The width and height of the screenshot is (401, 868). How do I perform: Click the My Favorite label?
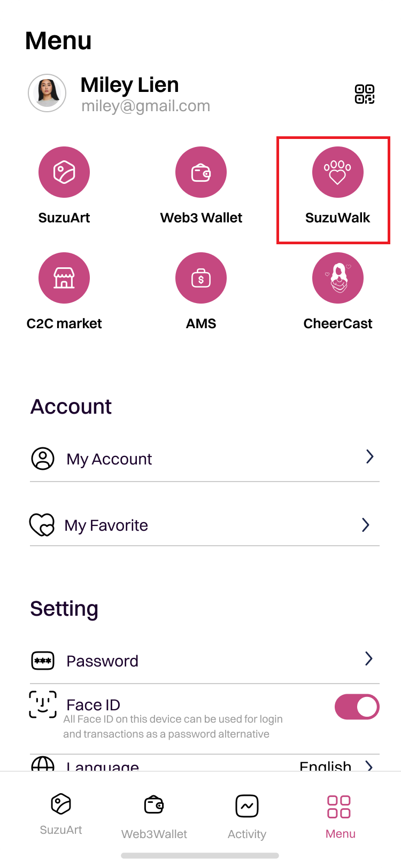106,525
